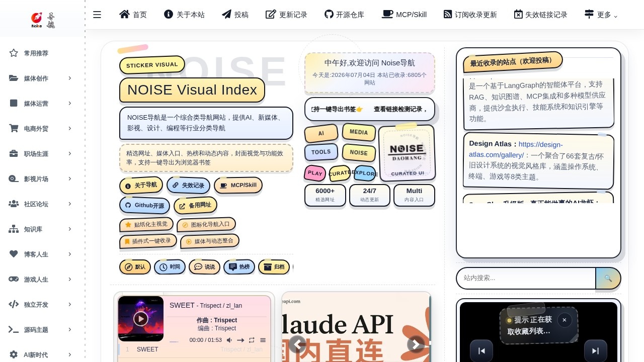The image size is (644, 362).
Task: Click the 贴纸化主视觉 feature tag
Action: tap(146, 224)
